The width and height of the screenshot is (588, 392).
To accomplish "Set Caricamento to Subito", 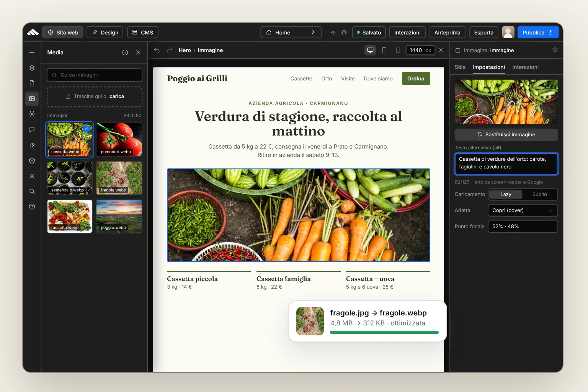I will click(x=539, y=194).
